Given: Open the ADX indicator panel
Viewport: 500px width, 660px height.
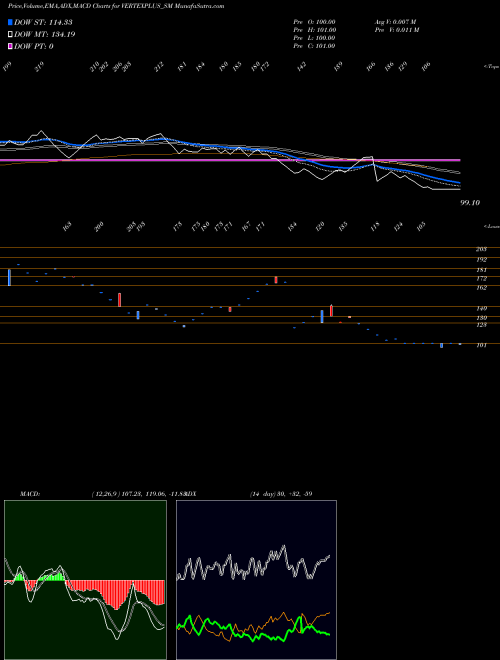Looking at the screenshot, I should click(256, 580).
